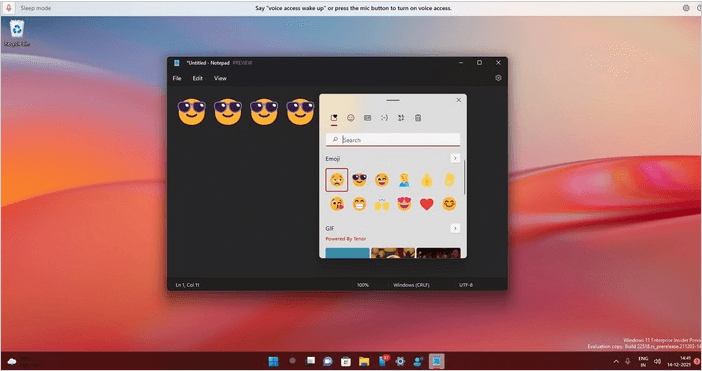Expand the Emoji section arrow
702x371 pixels.
pos(455,158)
